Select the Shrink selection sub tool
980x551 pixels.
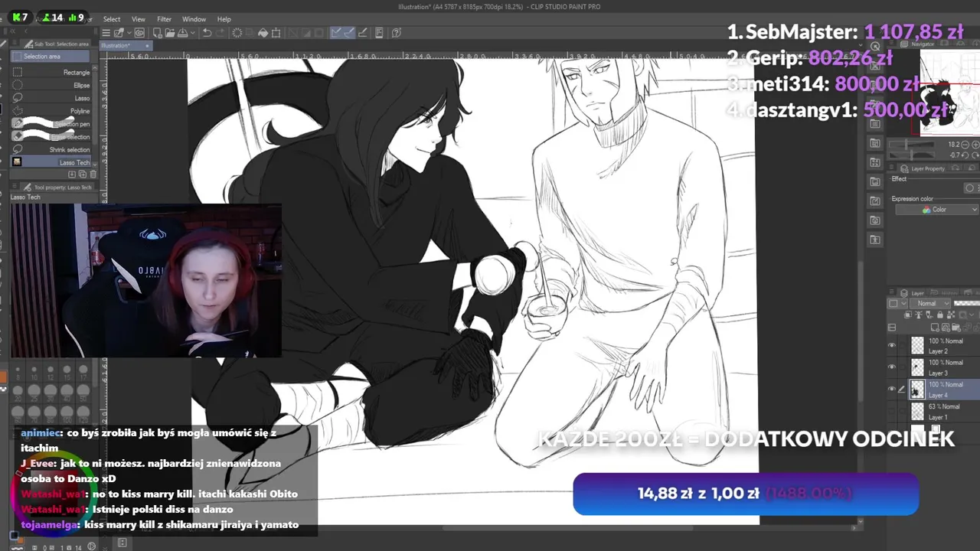(51, 149)
